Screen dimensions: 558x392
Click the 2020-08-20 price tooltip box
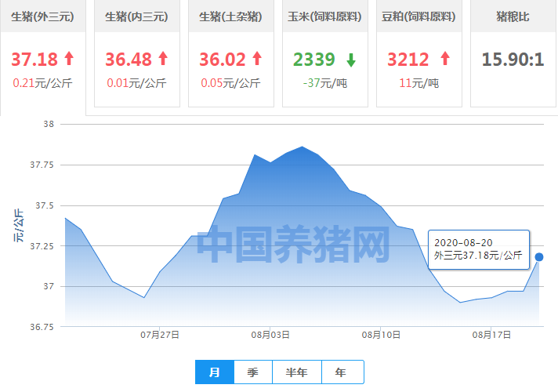tap(478, 249)
